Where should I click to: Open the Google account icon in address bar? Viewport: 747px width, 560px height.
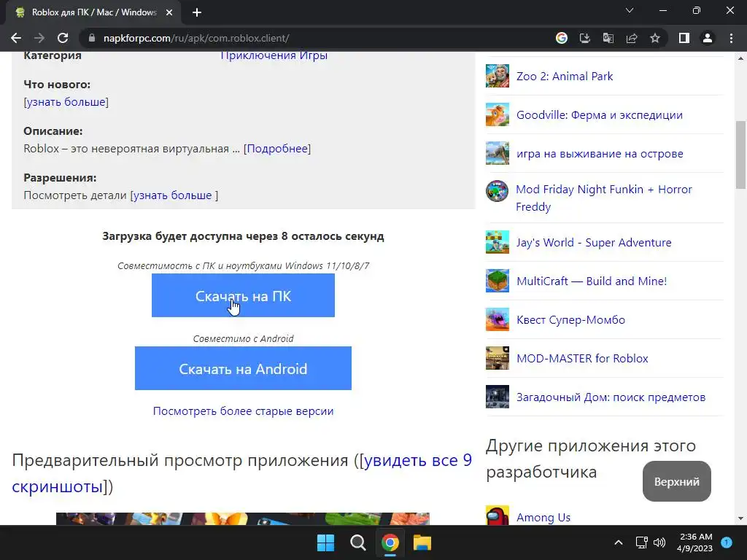[x=562, y=38]
